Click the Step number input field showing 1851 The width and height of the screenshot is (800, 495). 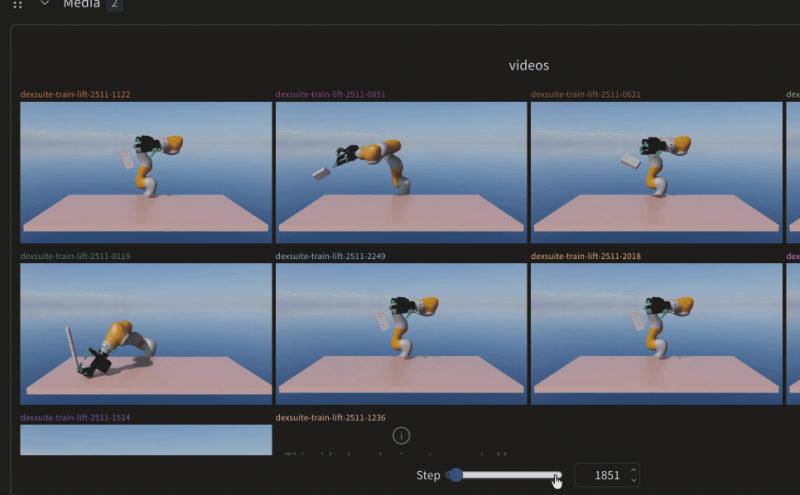coord(607,475)
